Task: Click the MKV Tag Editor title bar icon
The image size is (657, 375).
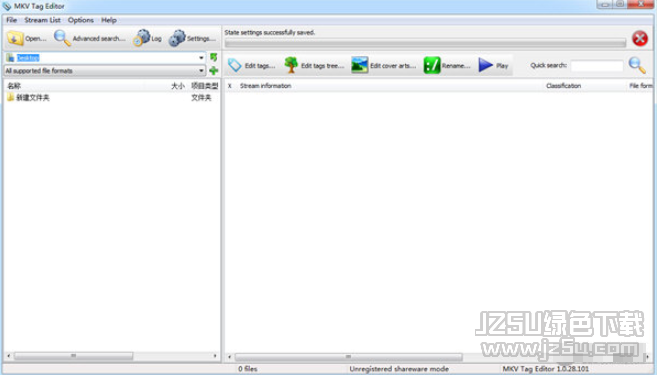Action: pos(6,6)
